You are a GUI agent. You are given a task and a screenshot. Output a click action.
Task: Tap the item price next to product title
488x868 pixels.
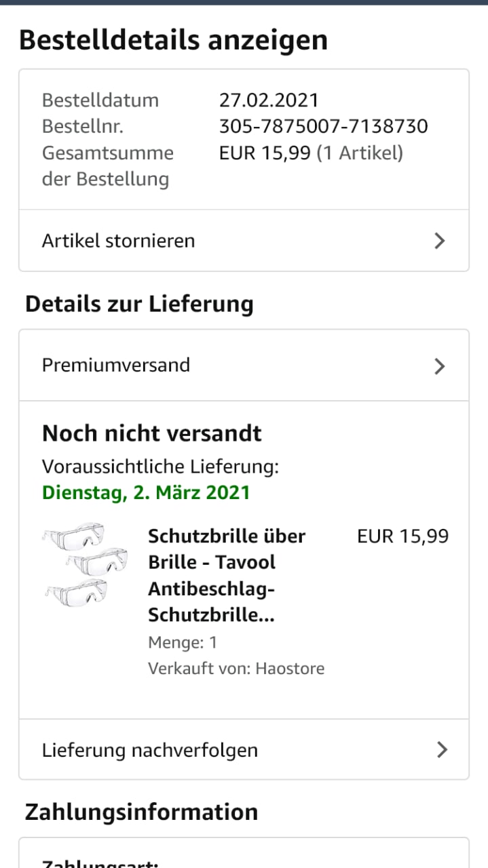point(402,536)
